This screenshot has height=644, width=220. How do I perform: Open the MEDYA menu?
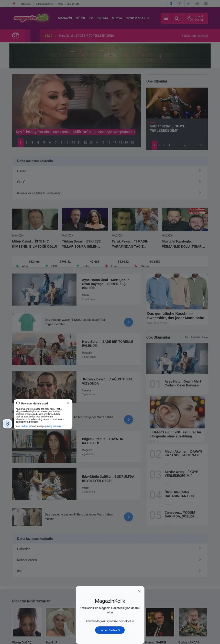pos(117,18)
